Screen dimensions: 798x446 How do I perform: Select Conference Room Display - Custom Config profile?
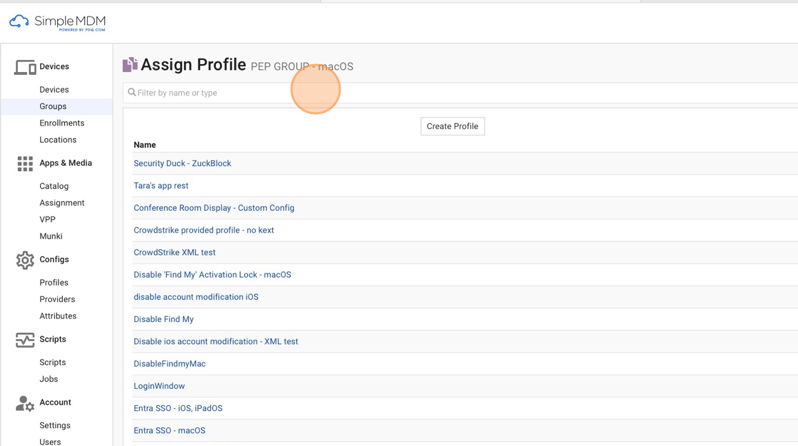point(214,208)
